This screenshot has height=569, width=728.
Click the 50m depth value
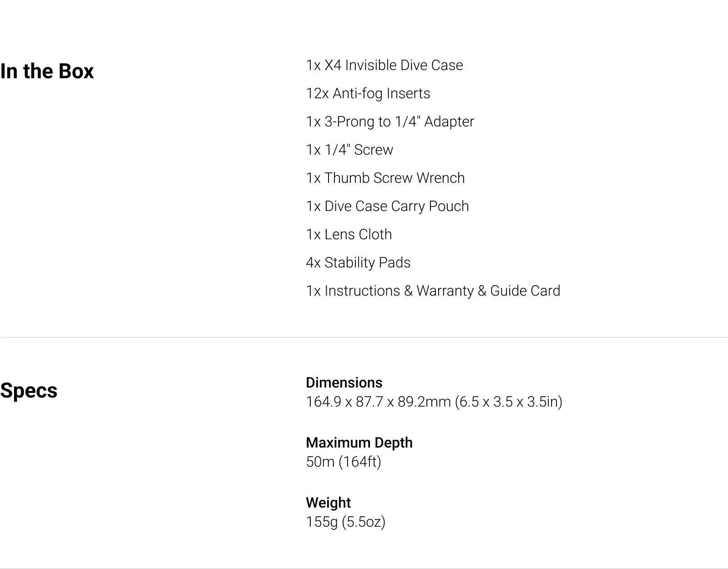(x=320, y=462)
